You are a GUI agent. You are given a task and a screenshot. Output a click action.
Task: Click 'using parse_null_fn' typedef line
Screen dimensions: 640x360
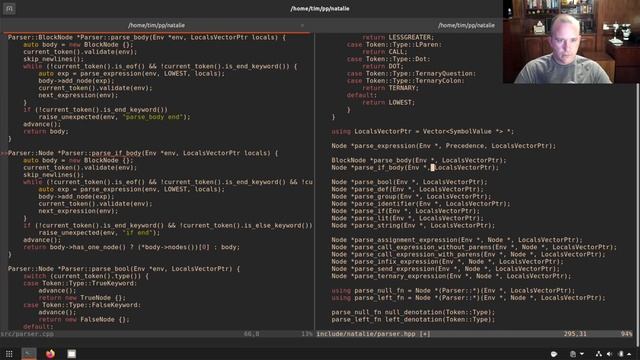click(x=453, y=291)
